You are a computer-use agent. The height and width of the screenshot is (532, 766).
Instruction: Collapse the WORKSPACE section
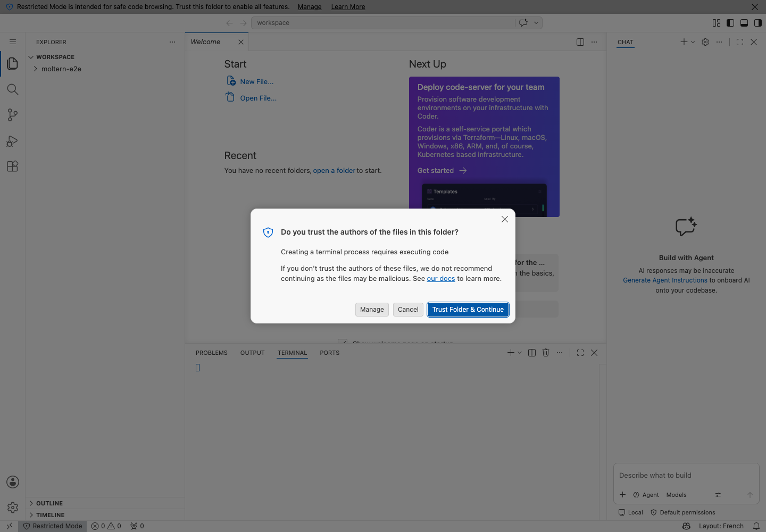point(105,57)
